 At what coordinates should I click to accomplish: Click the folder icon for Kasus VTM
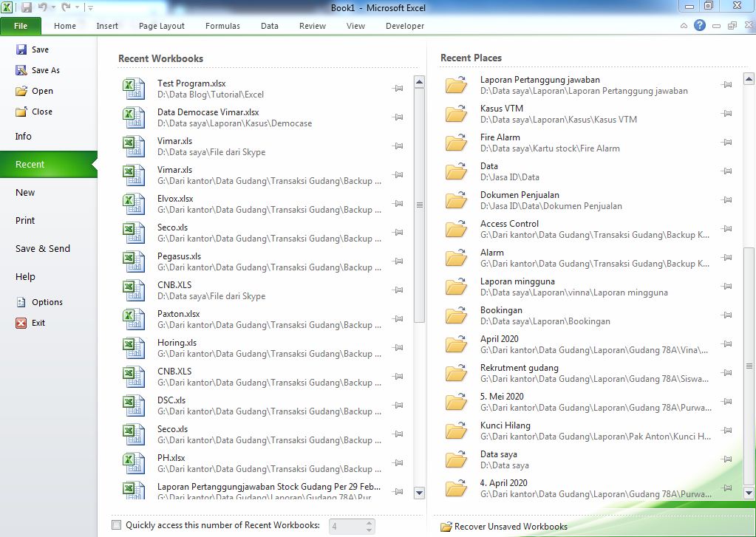(456, 113)
